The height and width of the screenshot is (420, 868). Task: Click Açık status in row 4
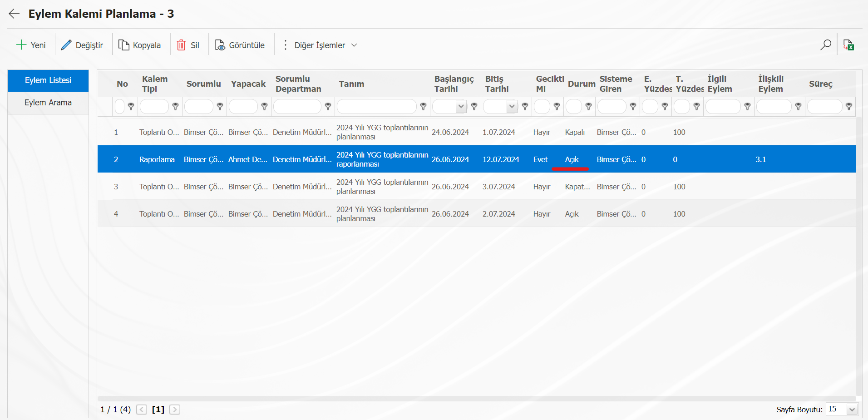pos(572,214)
